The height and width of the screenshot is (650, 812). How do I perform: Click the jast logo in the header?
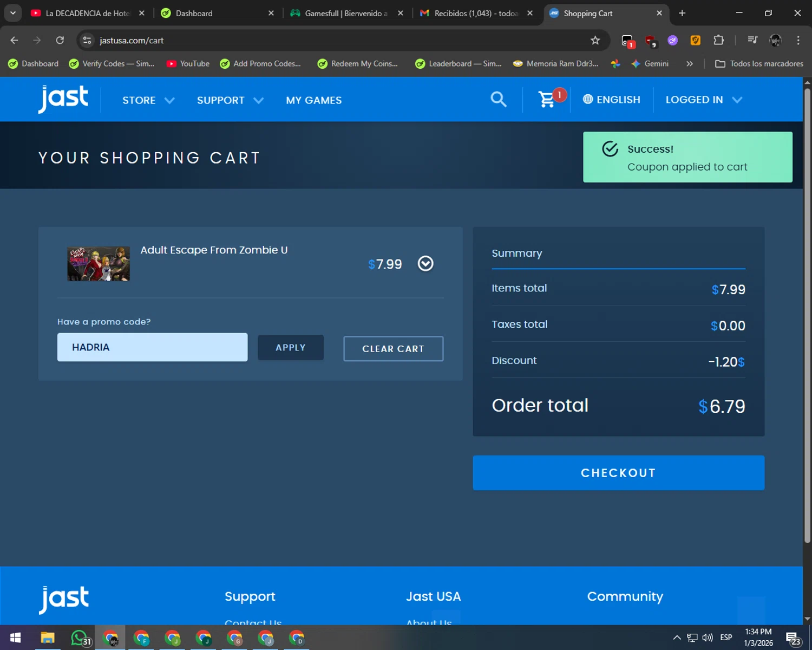click(x=63, y=99)
